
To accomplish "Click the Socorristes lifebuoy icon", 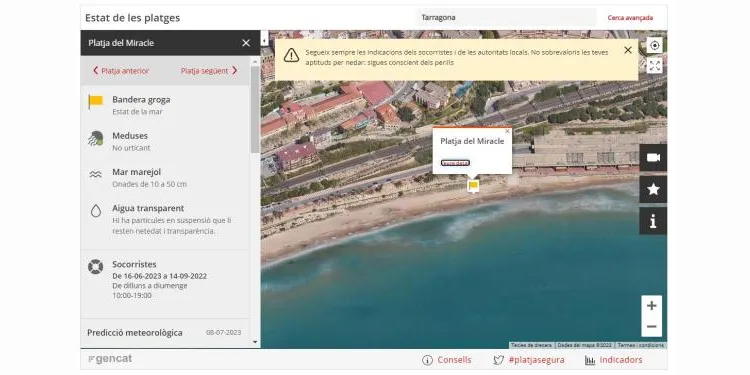I will (x=96, y=267).
